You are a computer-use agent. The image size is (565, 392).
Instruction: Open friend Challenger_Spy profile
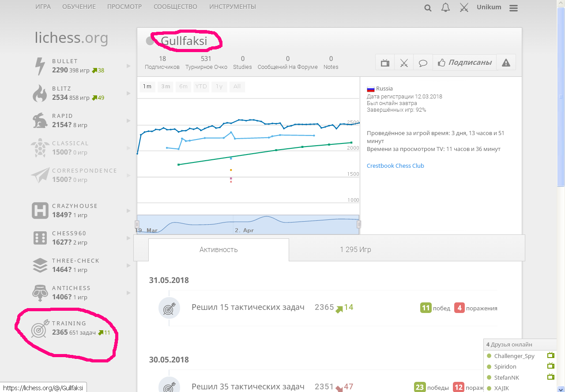click(x=514, y=356)
